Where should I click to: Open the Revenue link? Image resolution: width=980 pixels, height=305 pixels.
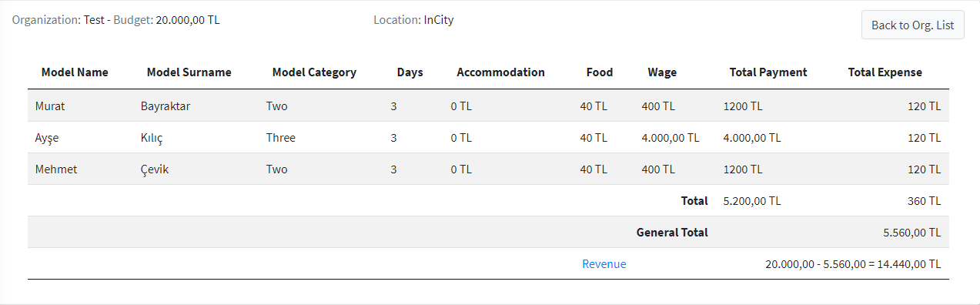click(604, 264)
